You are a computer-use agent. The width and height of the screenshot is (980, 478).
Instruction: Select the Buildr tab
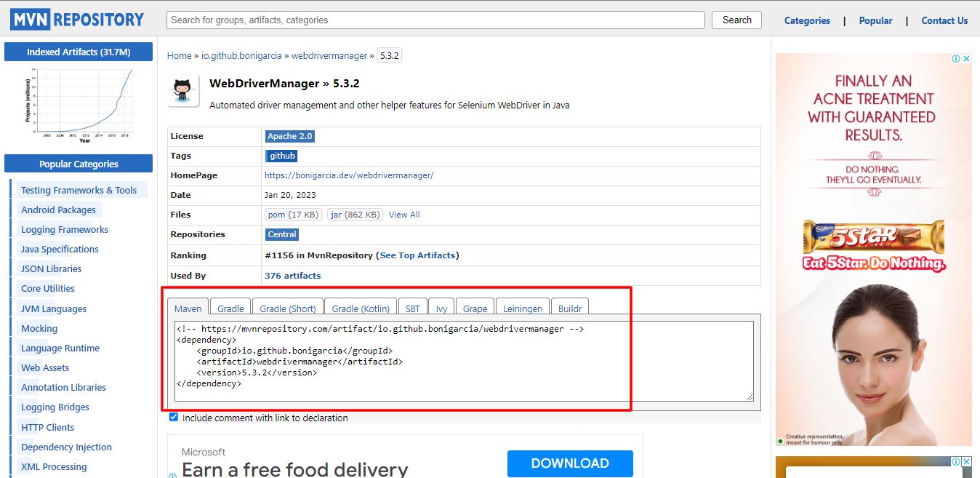(570, 308)
